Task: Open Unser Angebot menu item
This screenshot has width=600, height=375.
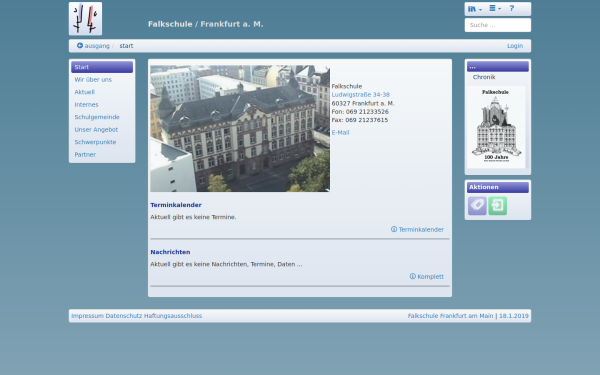Action: (x=96, y=130)
